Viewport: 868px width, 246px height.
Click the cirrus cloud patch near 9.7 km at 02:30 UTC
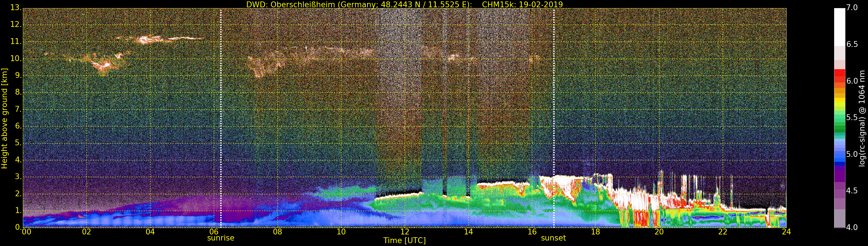pos(104,64)
